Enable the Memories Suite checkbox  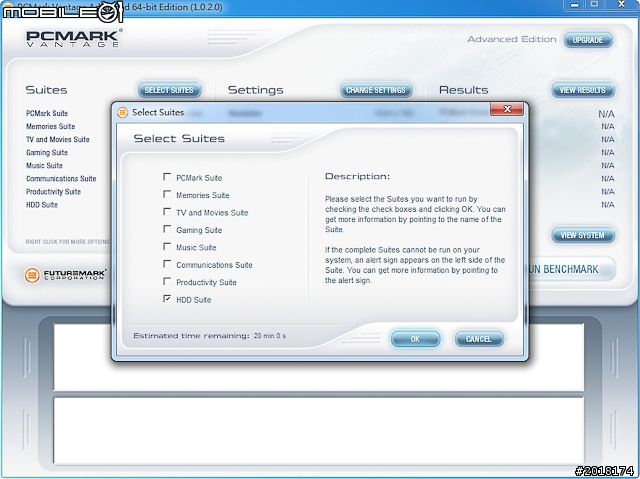[x=167, y=194]
